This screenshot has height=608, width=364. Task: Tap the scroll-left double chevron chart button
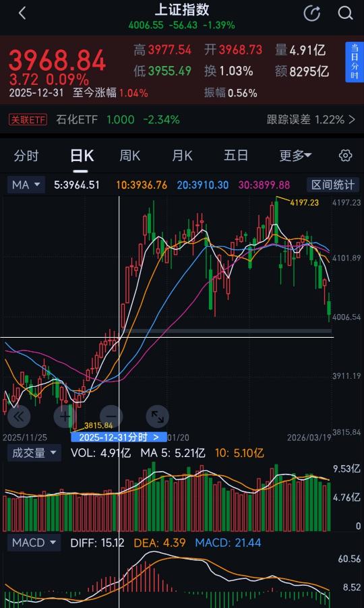(18, 417)
